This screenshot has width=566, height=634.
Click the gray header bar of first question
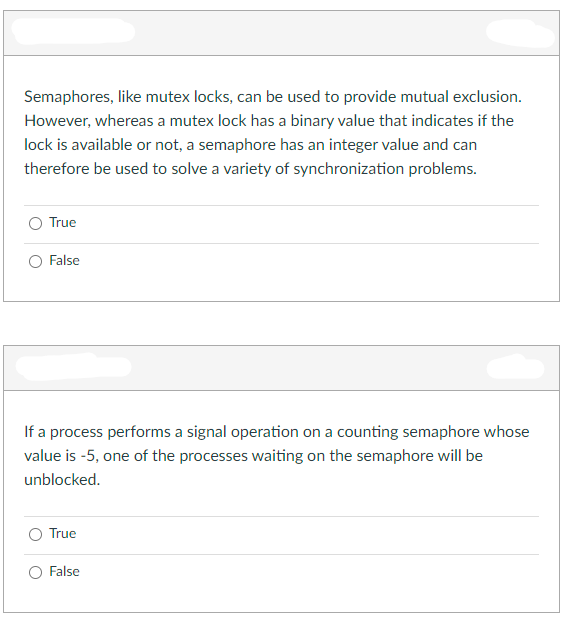pyautogui.click(x=281, y=33)
